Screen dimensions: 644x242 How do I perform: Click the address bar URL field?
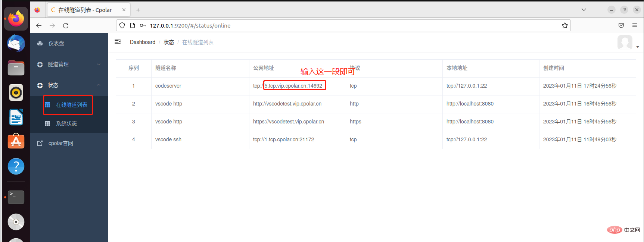pyautogui.click(x=336, y=25)
